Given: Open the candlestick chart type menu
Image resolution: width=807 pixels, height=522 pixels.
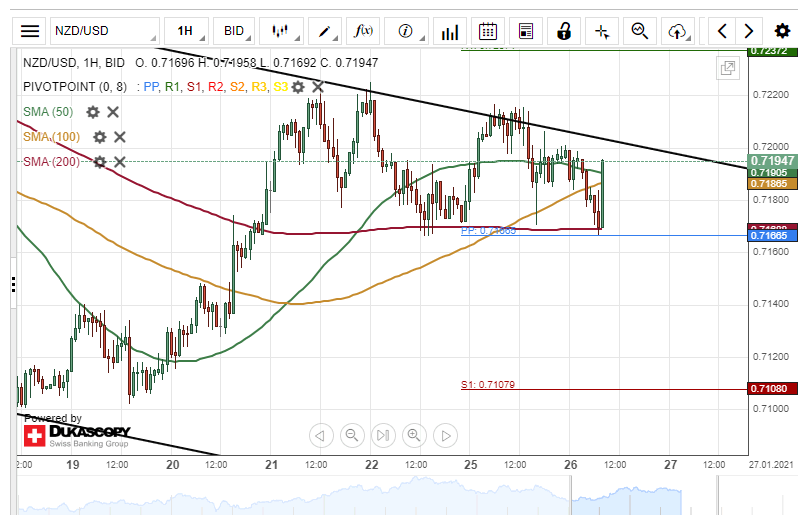Looking at the screenshot, I should 281,31.
